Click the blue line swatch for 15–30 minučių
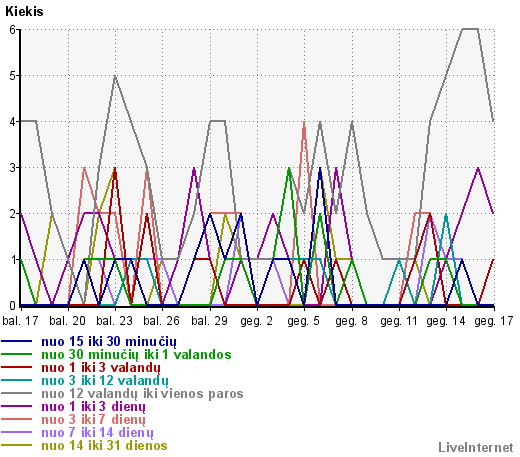This screenshot has height=457, width=520. [x=17, y=341]
